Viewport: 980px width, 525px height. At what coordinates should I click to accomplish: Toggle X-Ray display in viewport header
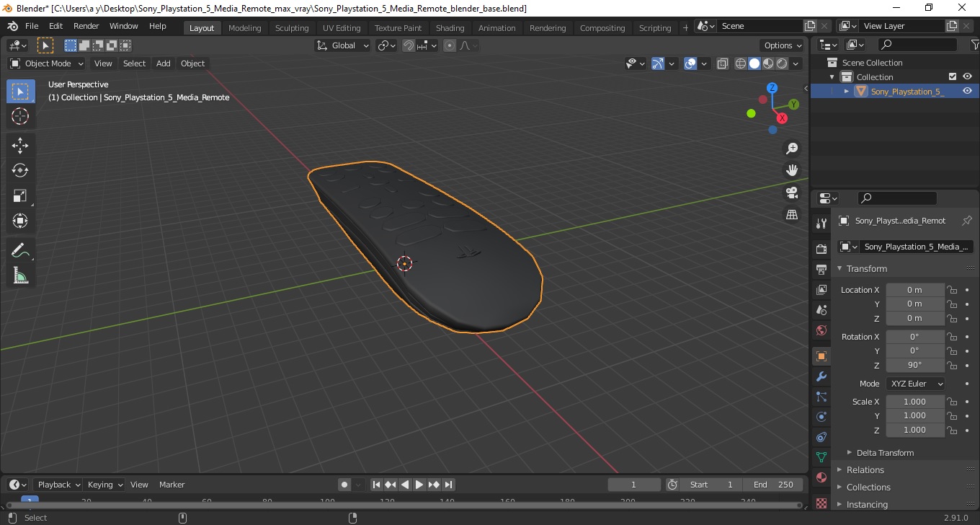tap(723, 63)
